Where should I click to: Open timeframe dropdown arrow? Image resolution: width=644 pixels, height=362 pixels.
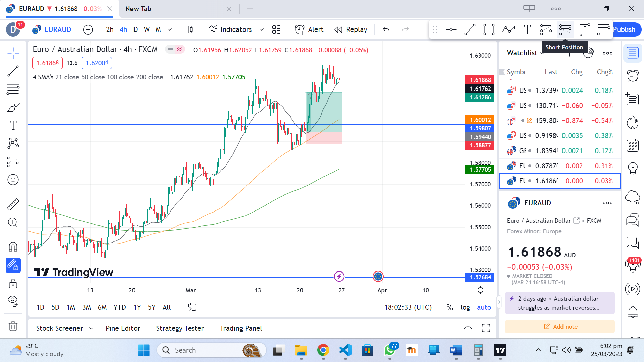170,29
